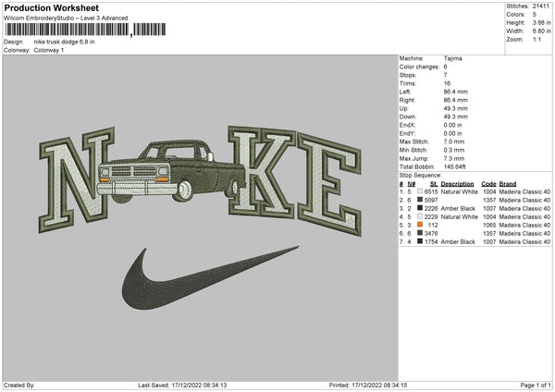
Task: Click the Max Stitch value 7.0 mm
Action: [454, 141]
